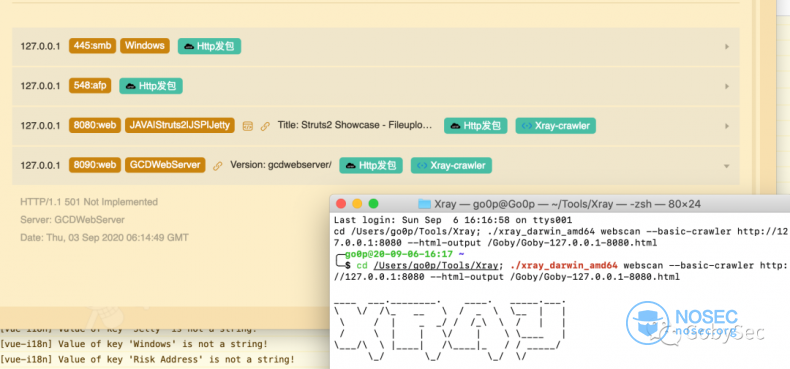Screen dimensions: 790x369
Task: Click the folder icon in the Xray terminal title
Action: [x=425, y=204]
